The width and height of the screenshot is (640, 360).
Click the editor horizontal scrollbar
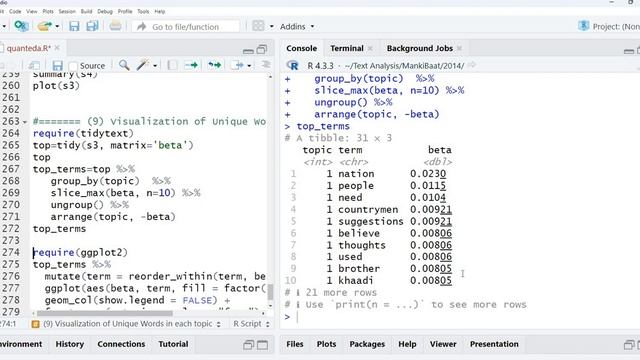pos(104,313)
